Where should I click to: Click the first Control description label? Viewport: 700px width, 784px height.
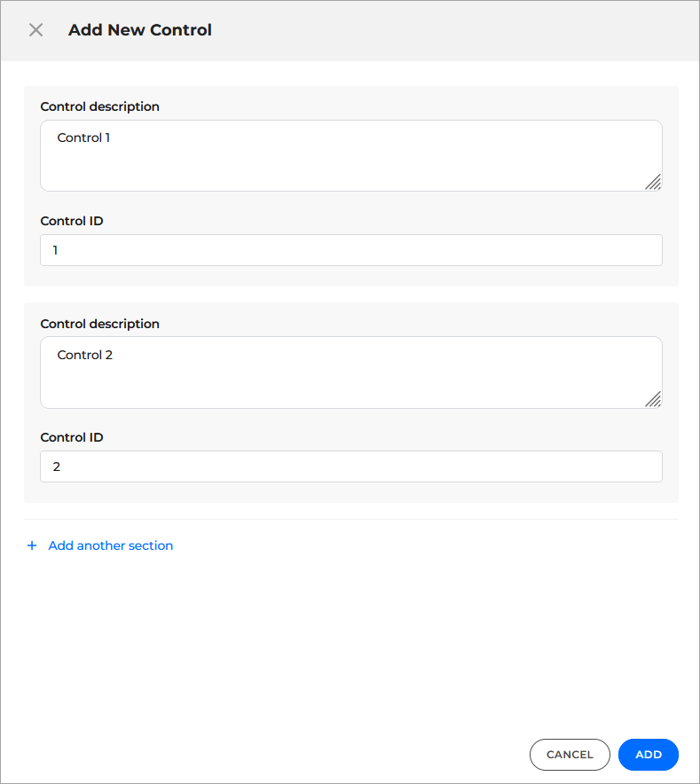[99, 106]
